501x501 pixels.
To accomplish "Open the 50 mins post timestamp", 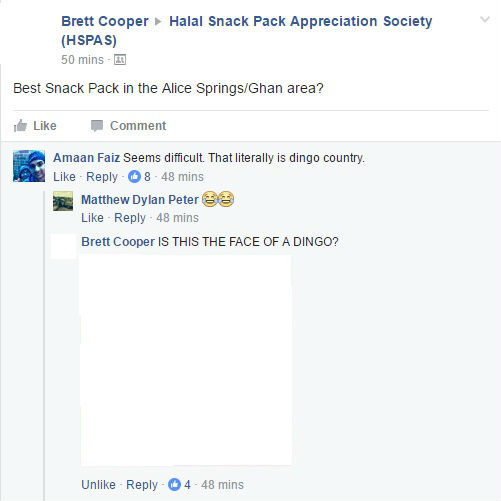I will point(82,60).
